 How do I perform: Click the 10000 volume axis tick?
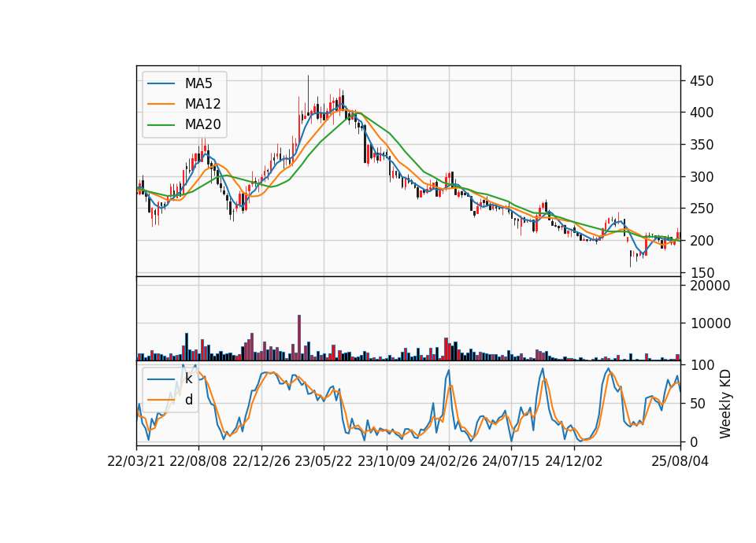[x=710, y=323]
